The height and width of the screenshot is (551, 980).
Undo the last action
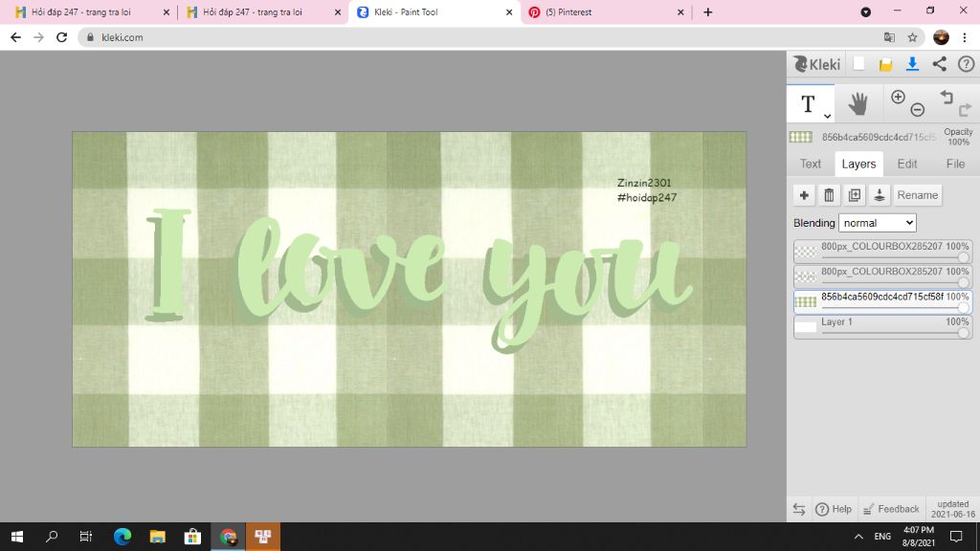pyautogui.click(x=946, y=97)
